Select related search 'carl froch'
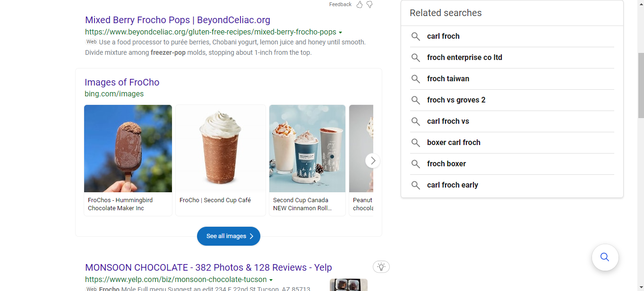 point(443,36)
